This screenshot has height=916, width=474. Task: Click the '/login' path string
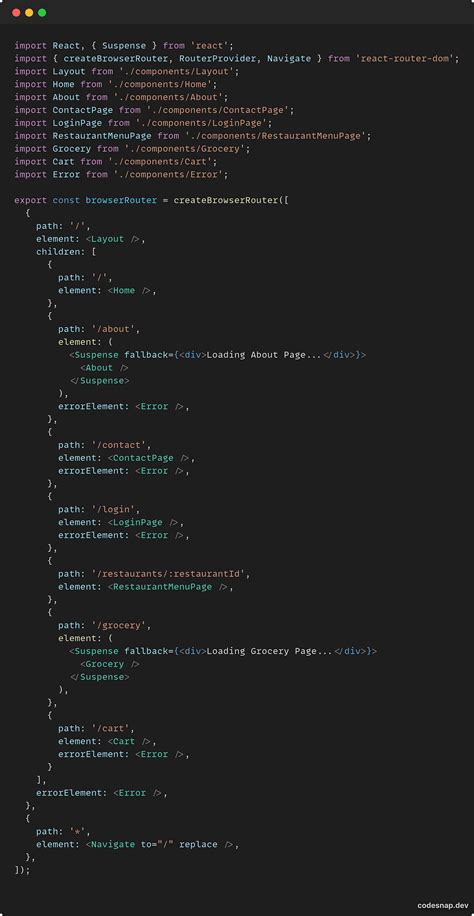(x=113, y=509)
